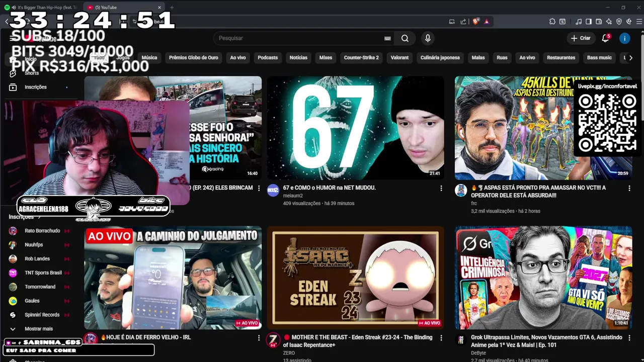Select the Mixes filter chip
Viewport: 644px width, 362px height.
tap(326, 58)
